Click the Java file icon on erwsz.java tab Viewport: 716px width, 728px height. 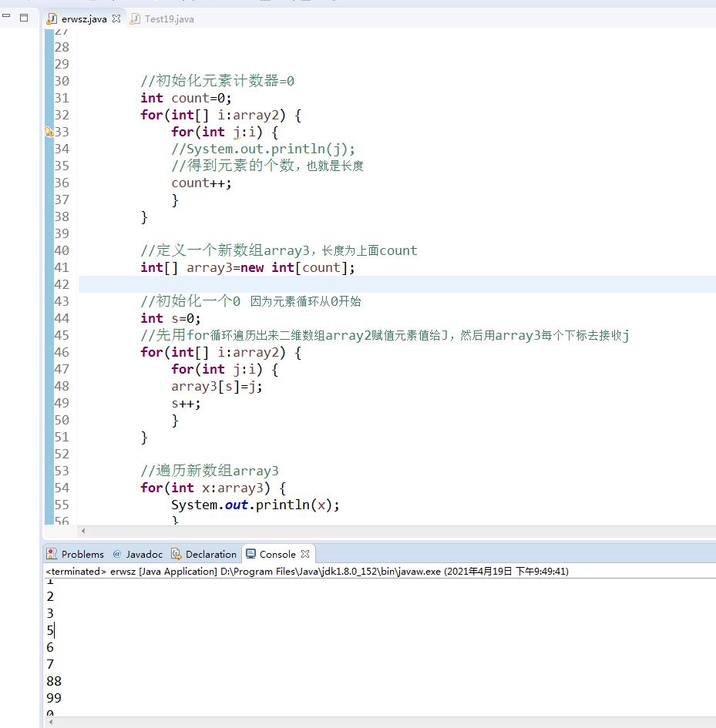tap(52, 19)
